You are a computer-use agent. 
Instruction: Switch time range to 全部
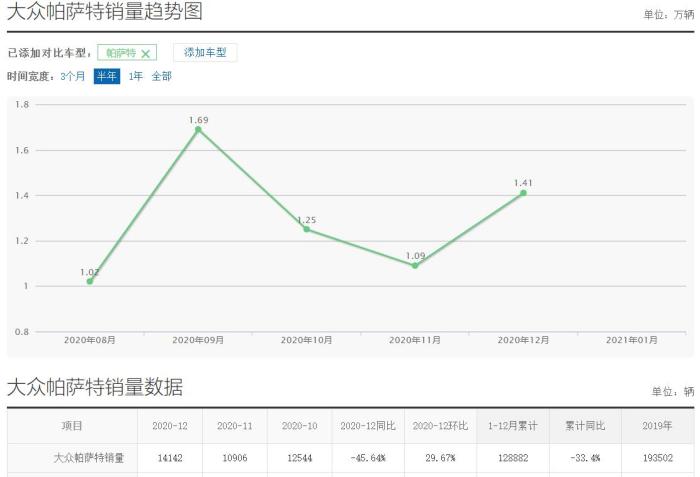click(161, 76)
